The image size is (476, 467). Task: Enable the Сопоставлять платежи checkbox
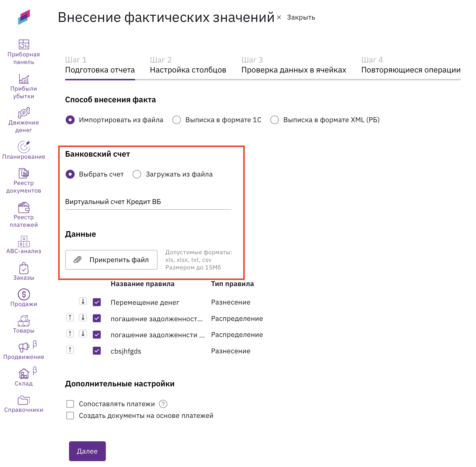pyautogui.click(x=70, y=404)
